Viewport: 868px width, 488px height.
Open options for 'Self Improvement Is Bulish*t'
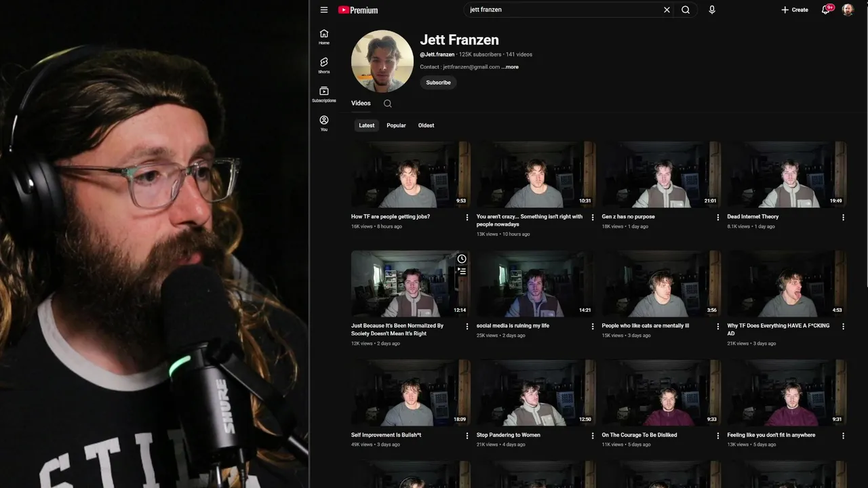tap(467, 436)
